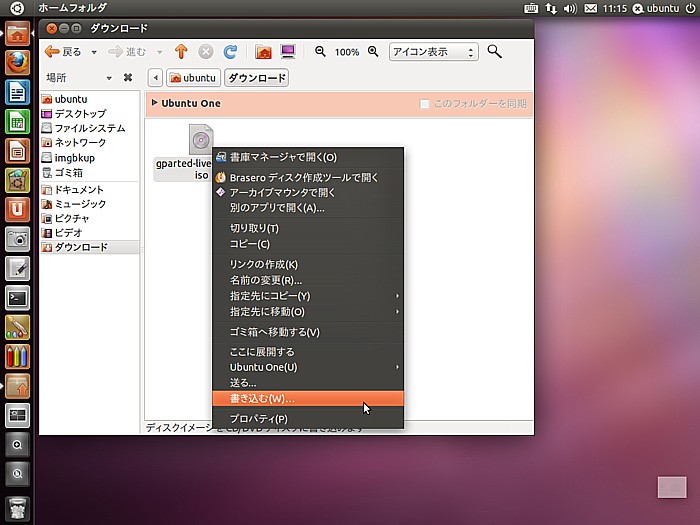Viewport: 700px width, 525px height.
Task: Select ダウンロード in sidebar
Action: coord(90,247)
